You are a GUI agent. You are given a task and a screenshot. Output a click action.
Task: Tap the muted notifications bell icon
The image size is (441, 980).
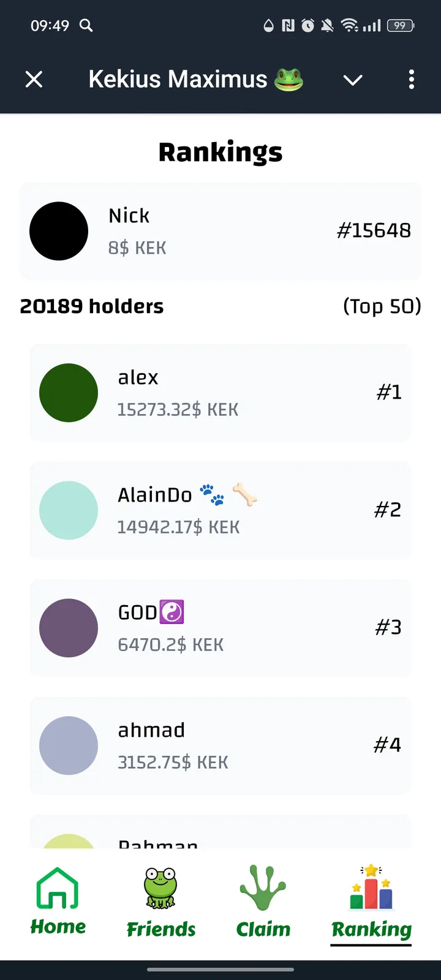point(328,25)
